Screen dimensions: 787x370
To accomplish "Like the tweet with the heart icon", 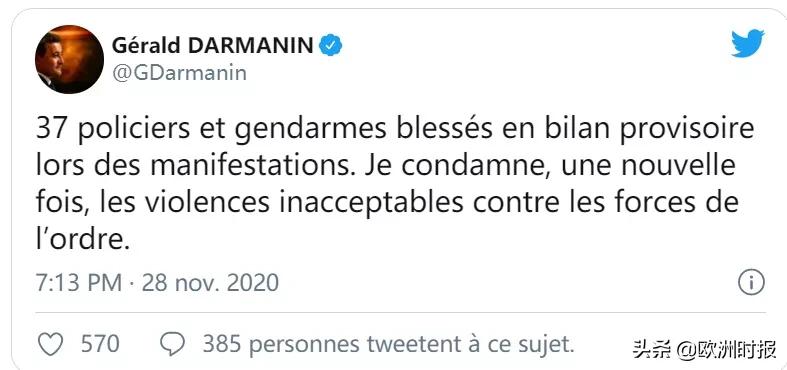I will coord(51,344).
